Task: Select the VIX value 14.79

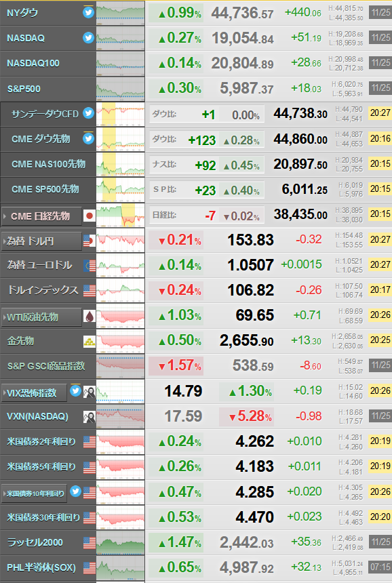Action: (x=183, y=391)
